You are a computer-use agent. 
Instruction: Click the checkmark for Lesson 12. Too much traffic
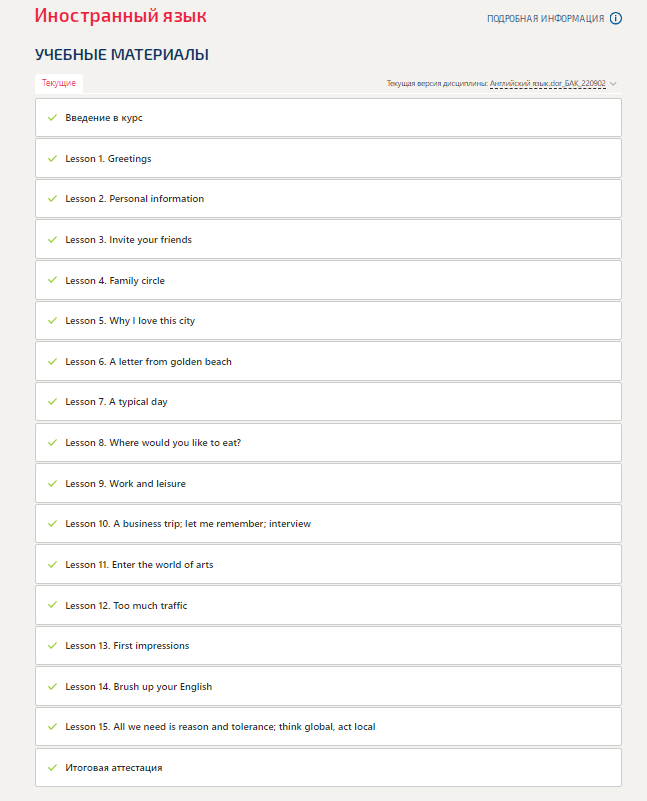pyautogui.click(x=52, y=606)
